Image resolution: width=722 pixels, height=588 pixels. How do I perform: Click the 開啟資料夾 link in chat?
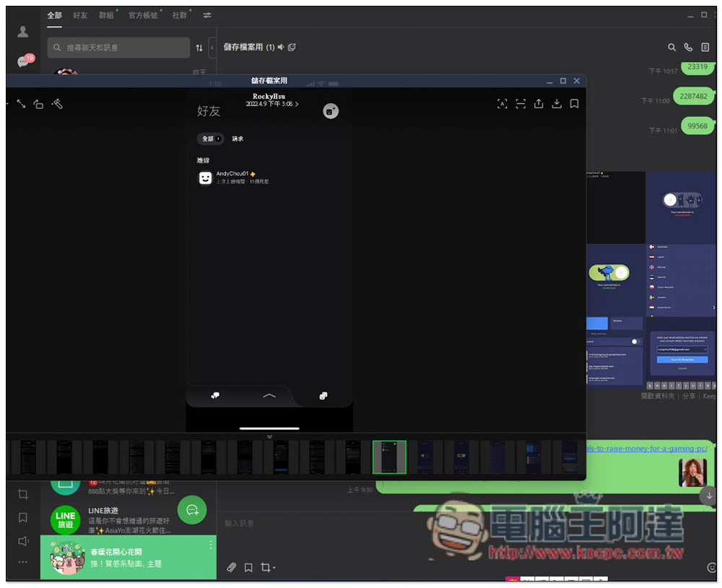pyautogui.click(x=658, y=396)
